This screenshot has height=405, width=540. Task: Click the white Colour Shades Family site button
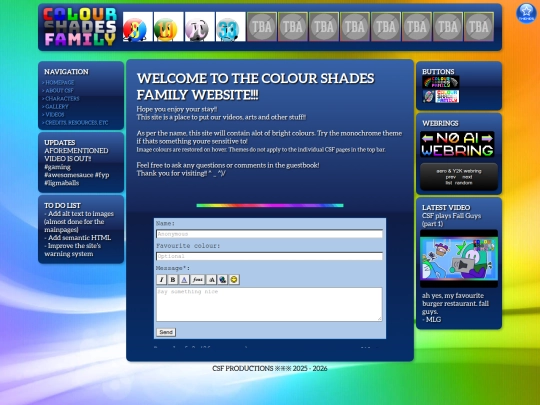tap(440, 96)
